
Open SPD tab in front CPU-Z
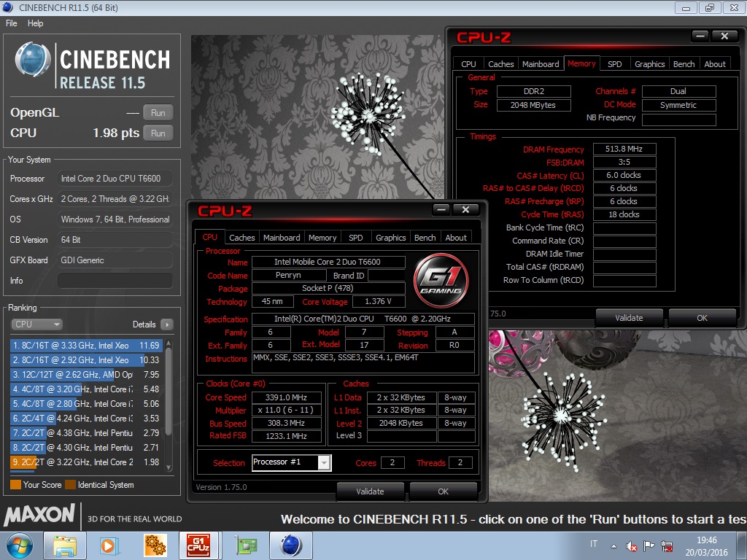(356, 238)
